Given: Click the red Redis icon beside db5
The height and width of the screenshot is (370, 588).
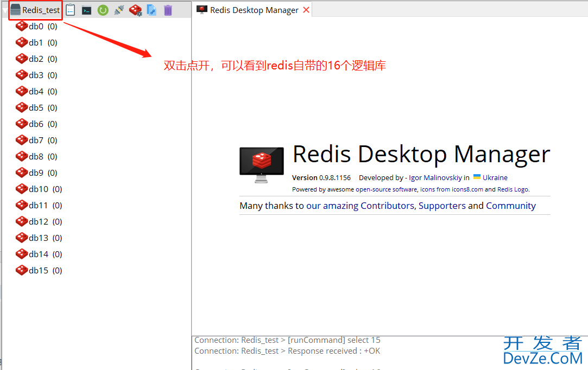Looking at the screenshot, I should [22, 107].
